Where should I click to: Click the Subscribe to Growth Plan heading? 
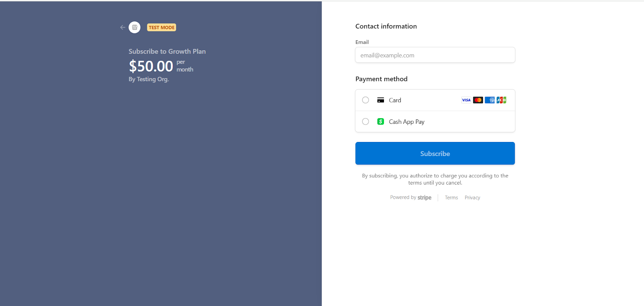(167, 51)
